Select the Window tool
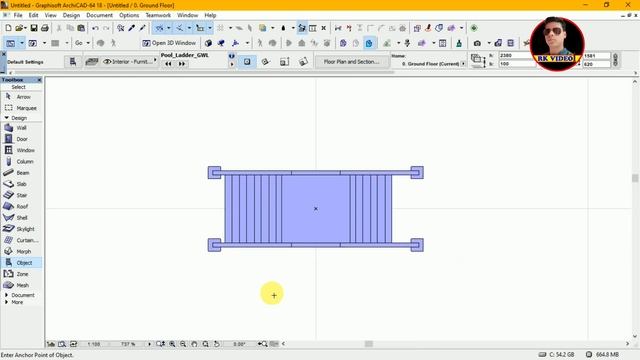 (x=21, y=150)
